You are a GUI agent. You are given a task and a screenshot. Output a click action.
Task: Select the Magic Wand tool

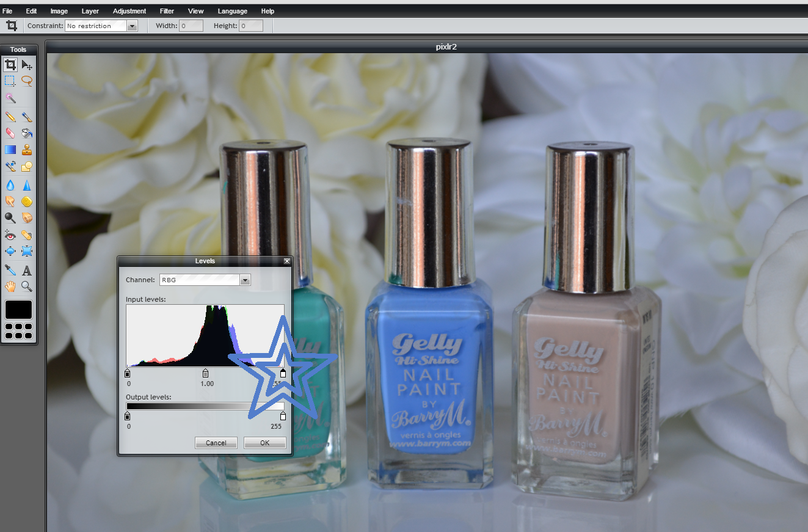click(10, 98)
